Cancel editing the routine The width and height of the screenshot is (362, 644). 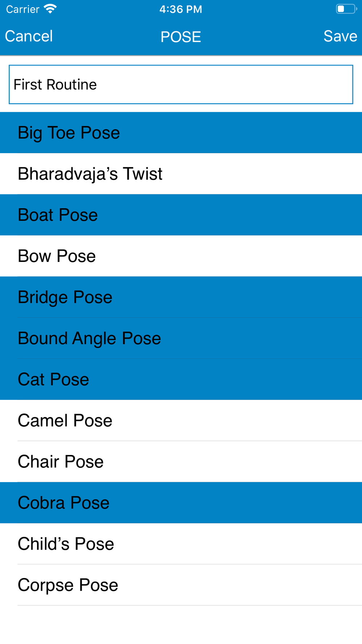(x=29, y=36)
